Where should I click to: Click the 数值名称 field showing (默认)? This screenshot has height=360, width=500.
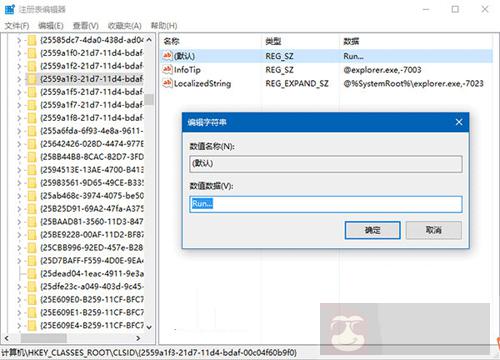coord(326,164)
